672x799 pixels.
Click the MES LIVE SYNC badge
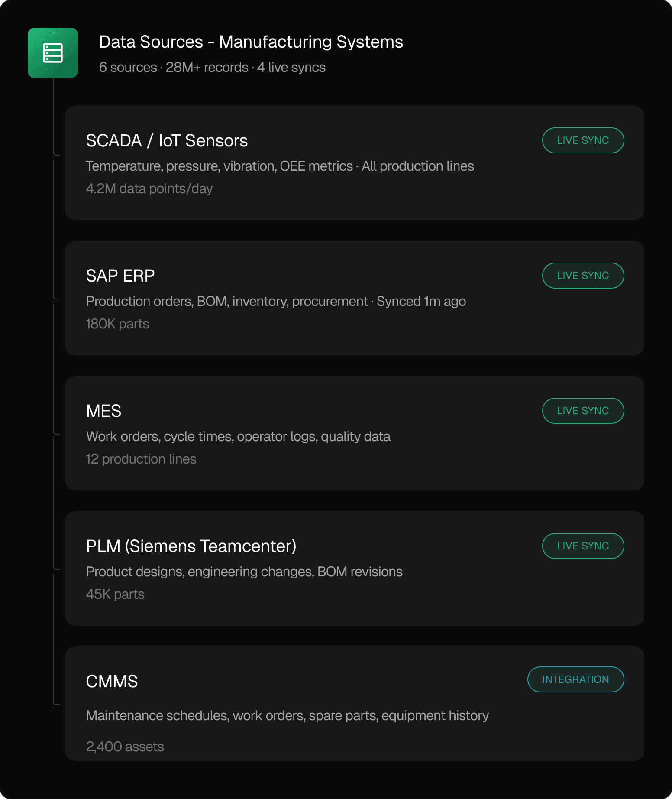click(582, 411)
